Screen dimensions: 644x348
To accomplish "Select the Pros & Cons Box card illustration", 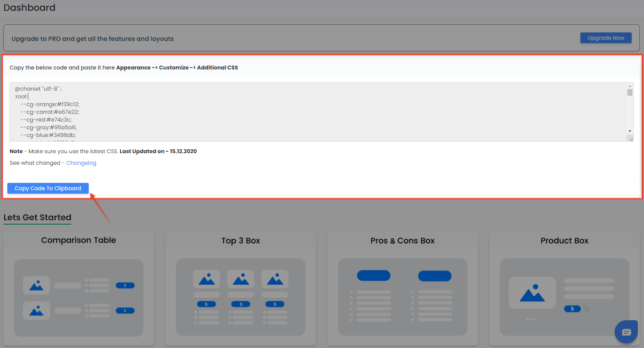I will pyautogui.click(x=403, y=297).
